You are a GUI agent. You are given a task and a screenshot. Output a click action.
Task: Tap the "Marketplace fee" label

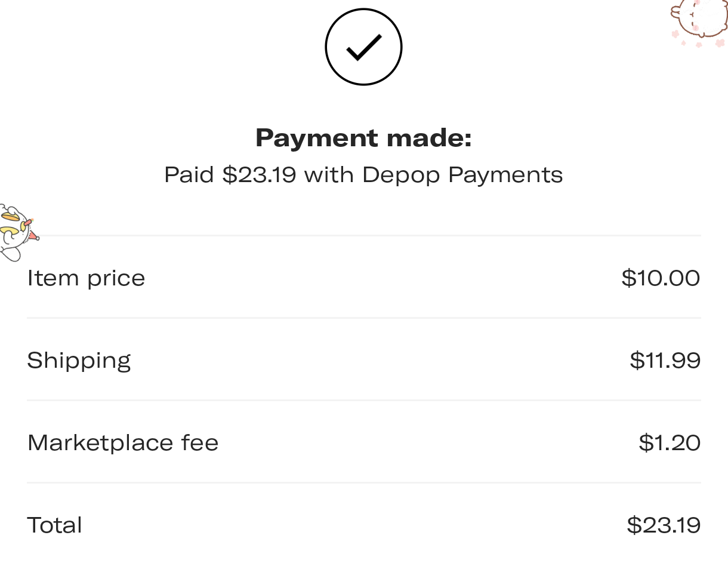pos(123,443)
